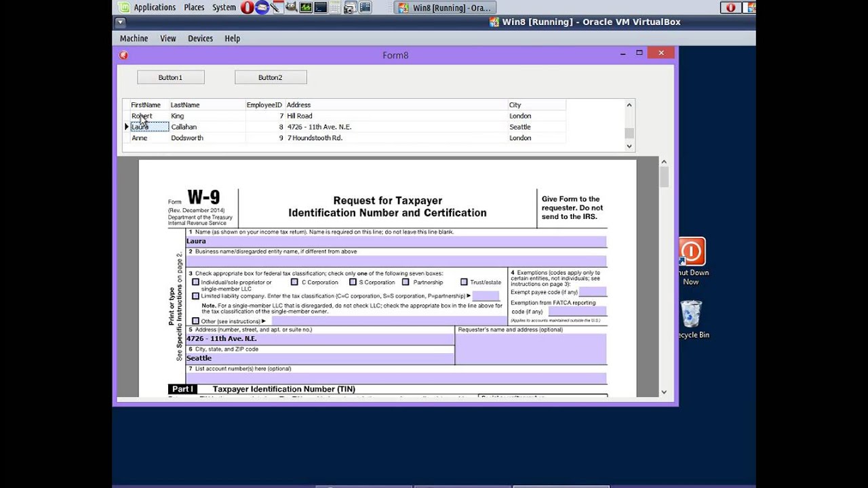Click the Exempt payee code field
The width and height of the screenshot is (868, 488).
point(593,291)
